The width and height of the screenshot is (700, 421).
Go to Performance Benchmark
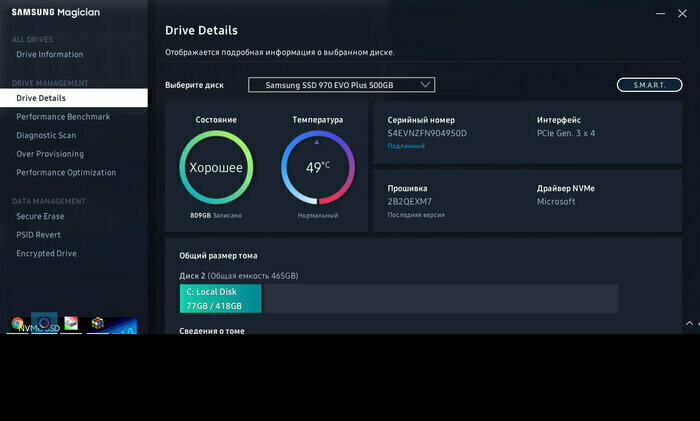click(x=63, y=117)
